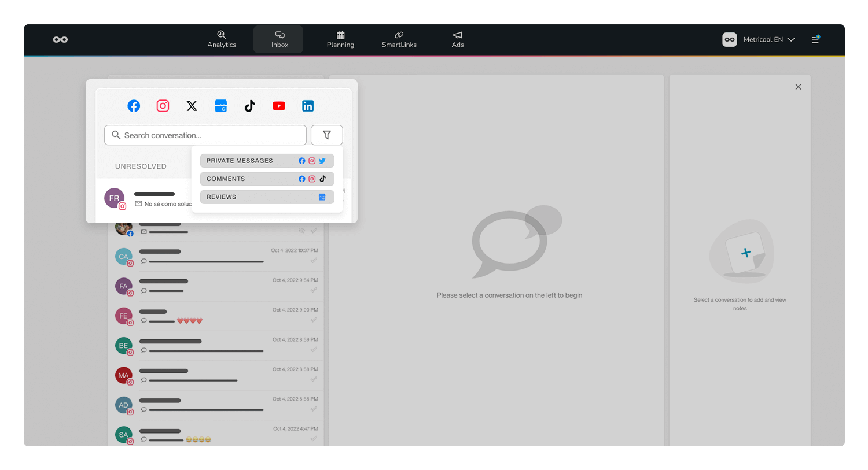This screenshot has height=470, width=868.
Task: Mark the MA conversation as resolved
Action: (x=314, y=379)
